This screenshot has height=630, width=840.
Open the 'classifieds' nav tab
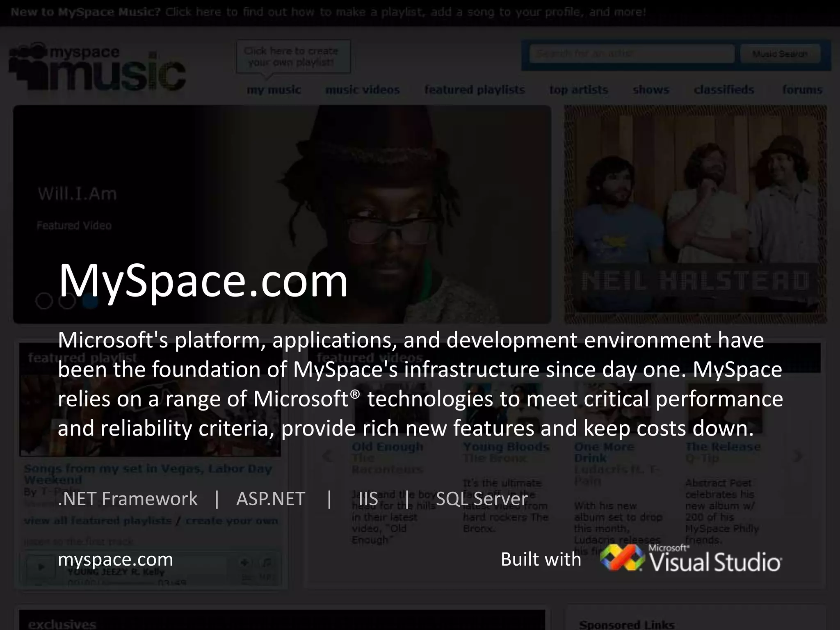point(724,89)
